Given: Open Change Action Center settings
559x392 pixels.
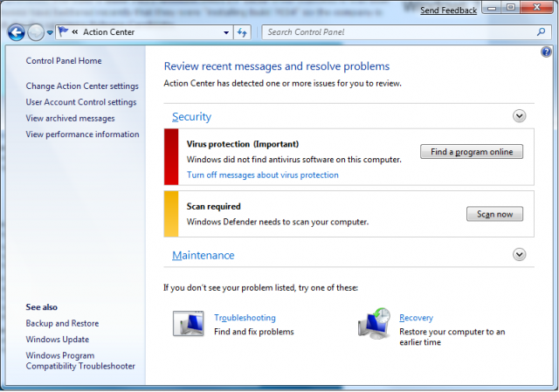Looking at the screenshot, I should pyautogui.click(x=82, y=86).
